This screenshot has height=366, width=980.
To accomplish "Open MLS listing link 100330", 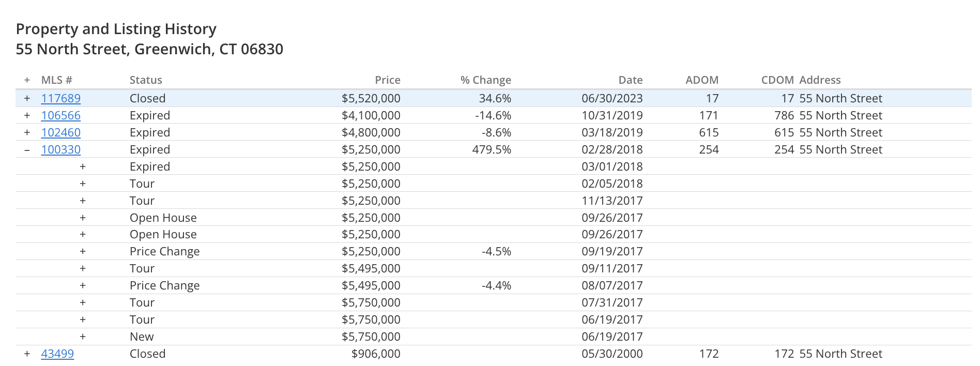I will [x=61, y=149].
